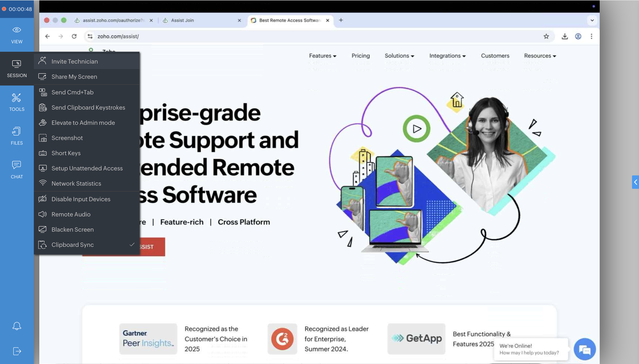Screen dimensions: 639x364
Task: Open the live chat bubble icon
Action: click(584, 349)
